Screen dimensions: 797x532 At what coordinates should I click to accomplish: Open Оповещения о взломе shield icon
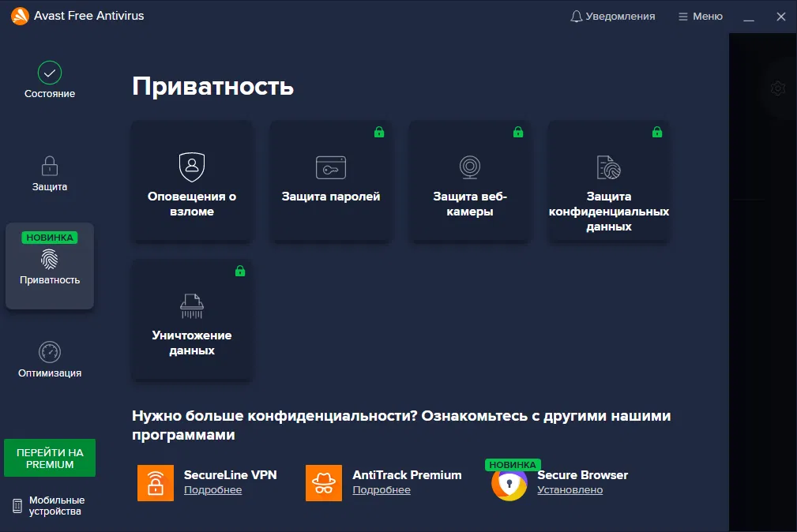tap(192, 167)
